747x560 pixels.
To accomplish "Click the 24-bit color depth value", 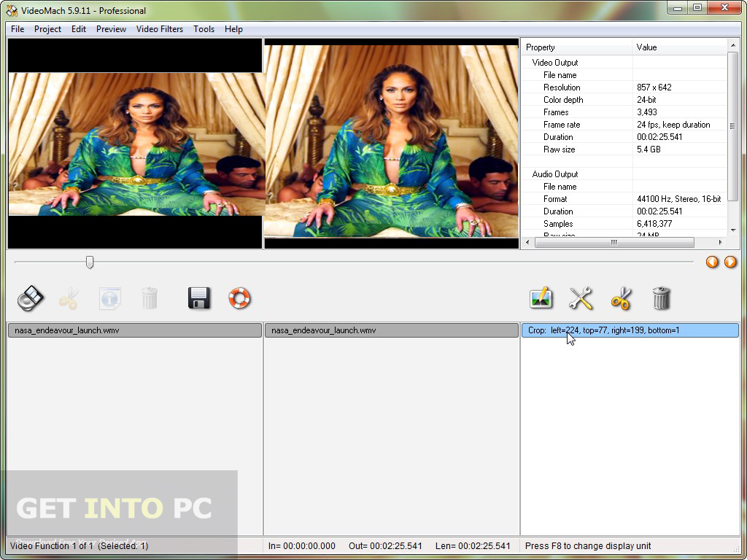I will tap(646, 99).
